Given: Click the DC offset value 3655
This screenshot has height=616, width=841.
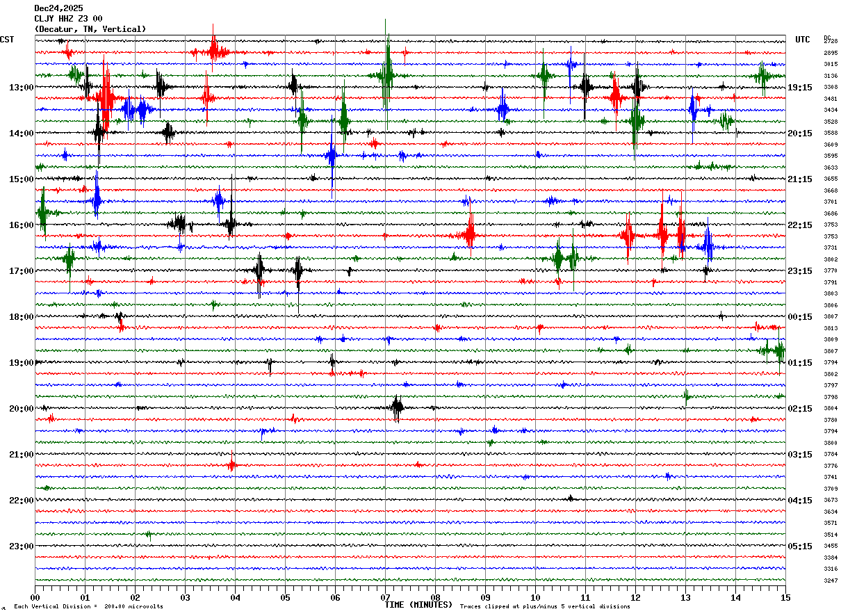Looking at the screenshot, I should [x=831, y=179].
